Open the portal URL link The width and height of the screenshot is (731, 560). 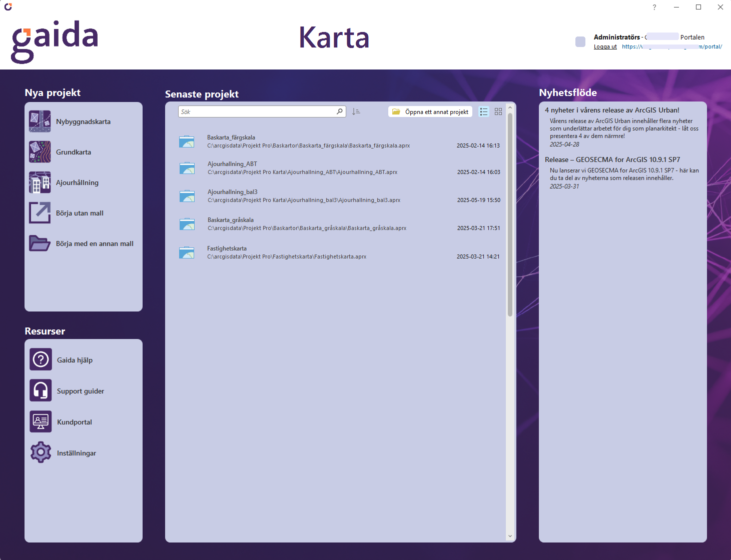coord(671,46)
